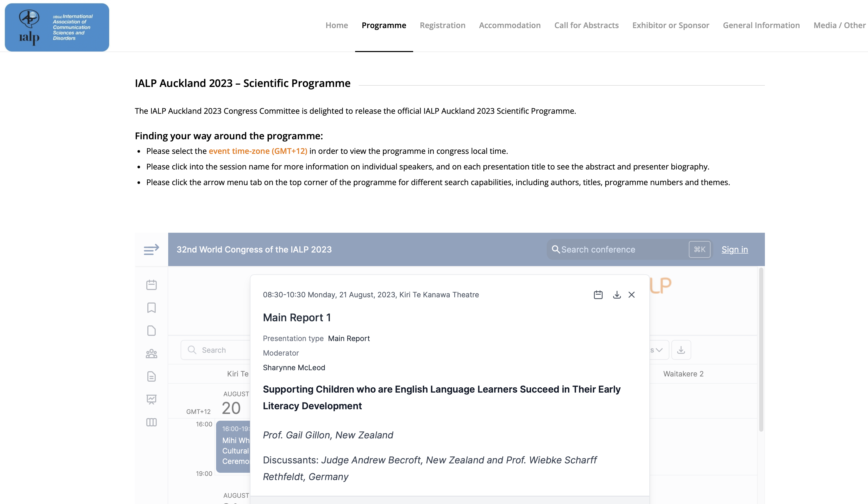Image resolution: width=868 pixels, height=504 pixels.
Task: Add session to calendar icon in popup
Action: [x=598, y=294]
